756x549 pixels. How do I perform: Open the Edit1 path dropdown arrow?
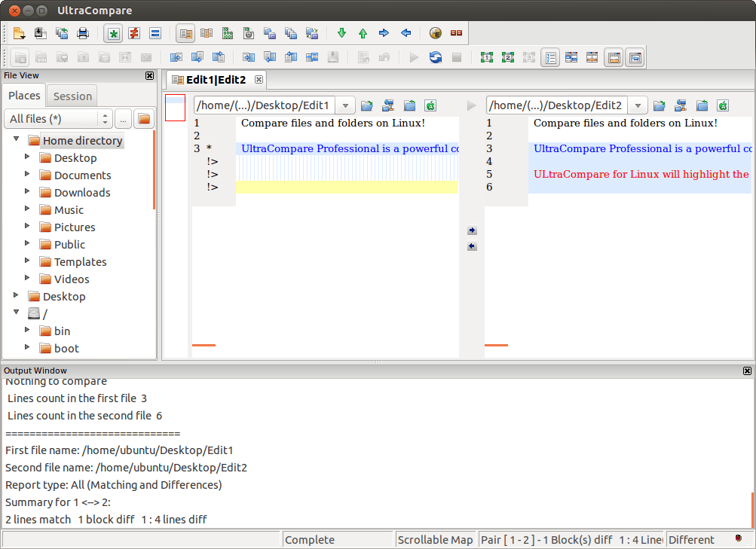(345, 105)
